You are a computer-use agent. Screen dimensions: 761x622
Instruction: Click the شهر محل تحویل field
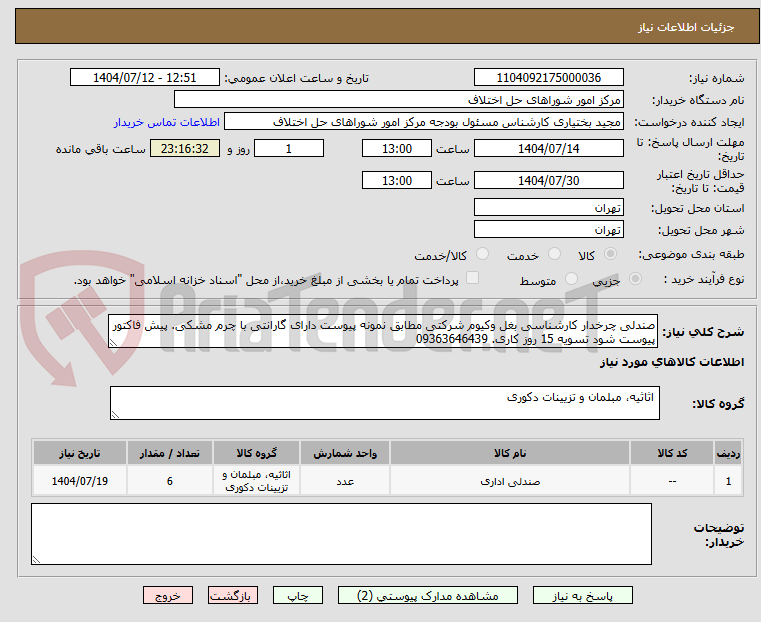[x=548, y=229]
